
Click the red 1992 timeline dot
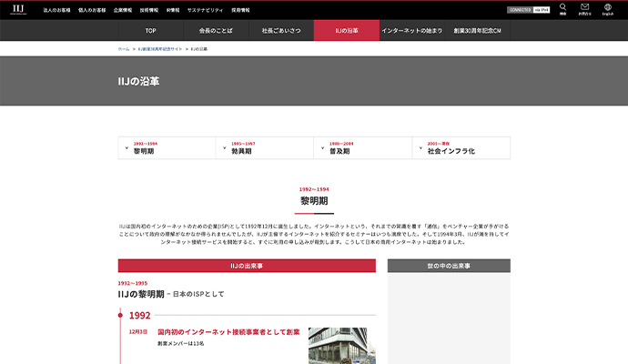[119, 316]
